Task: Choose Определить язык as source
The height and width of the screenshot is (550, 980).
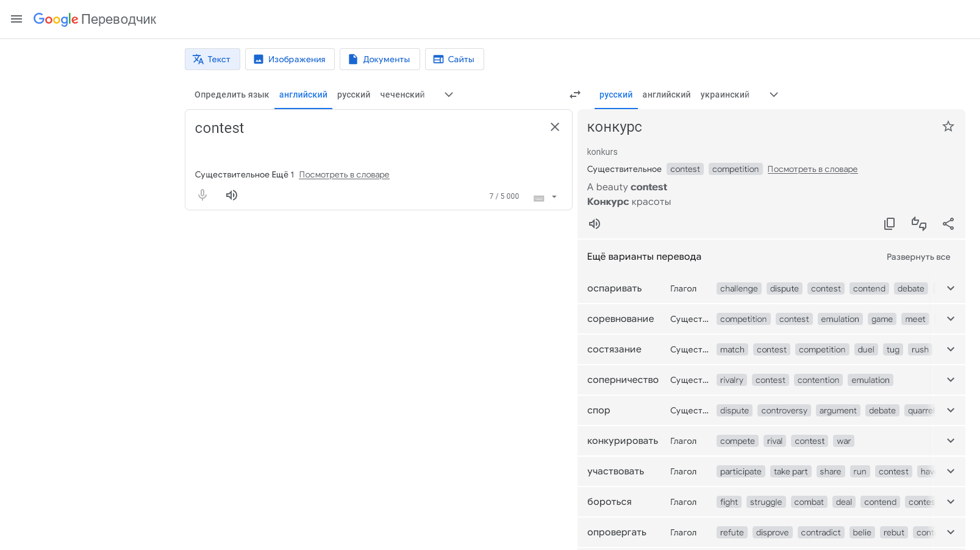Action: tap(232, 95)
